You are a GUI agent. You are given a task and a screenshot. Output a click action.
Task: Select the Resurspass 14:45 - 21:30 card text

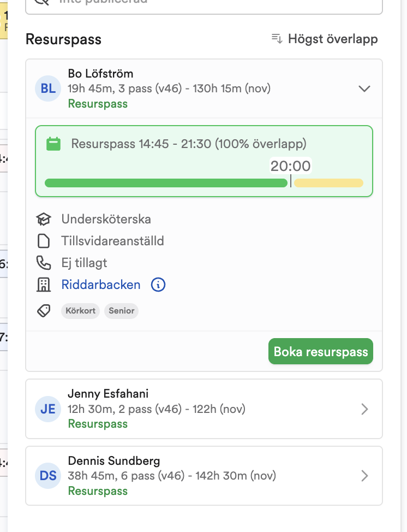[x=189, y=144]
